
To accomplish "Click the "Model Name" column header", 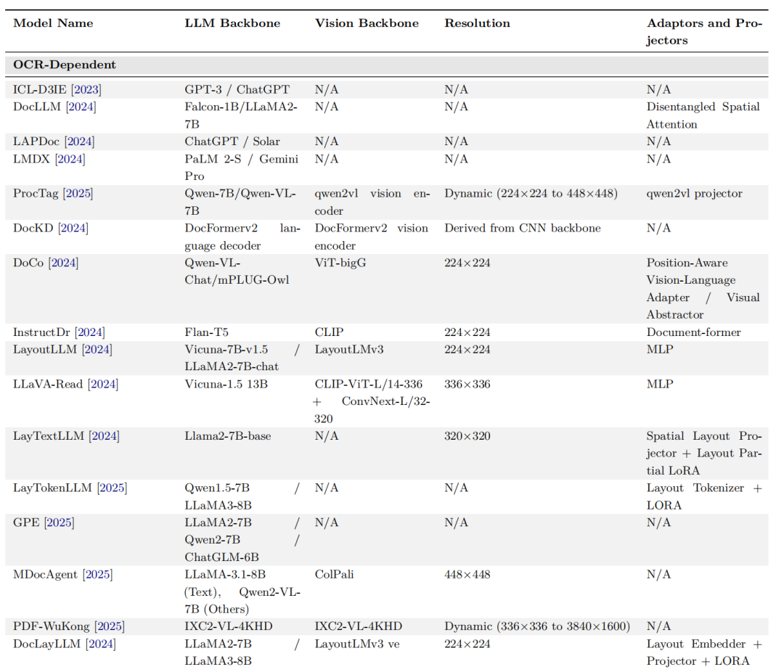I will tap(53, 23).
